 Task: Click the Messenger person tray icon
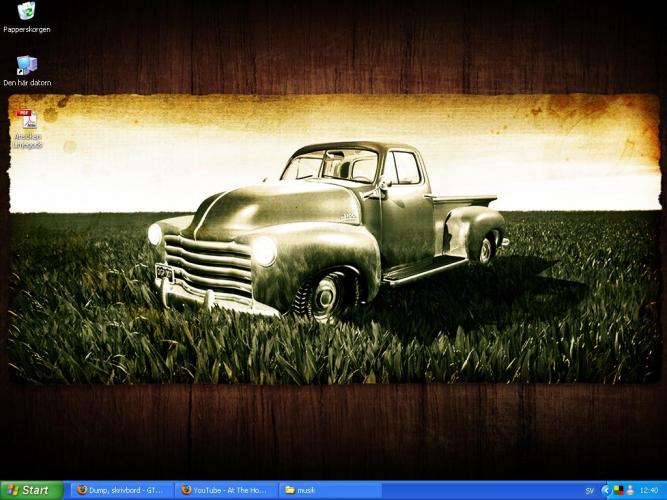point(630,490)
